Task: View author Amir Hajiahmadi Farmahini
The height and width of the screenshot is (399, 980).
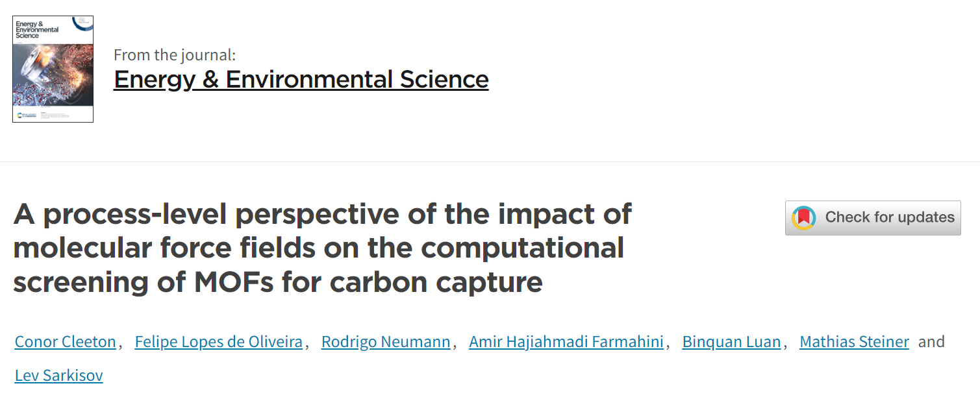Action: [566, 341]
